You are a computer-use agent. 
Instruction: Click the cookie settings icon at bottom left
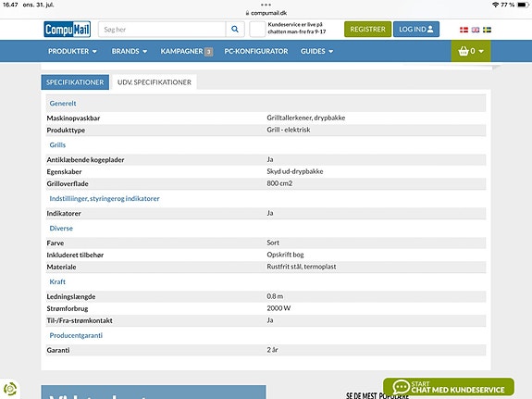tap(10, 389)
